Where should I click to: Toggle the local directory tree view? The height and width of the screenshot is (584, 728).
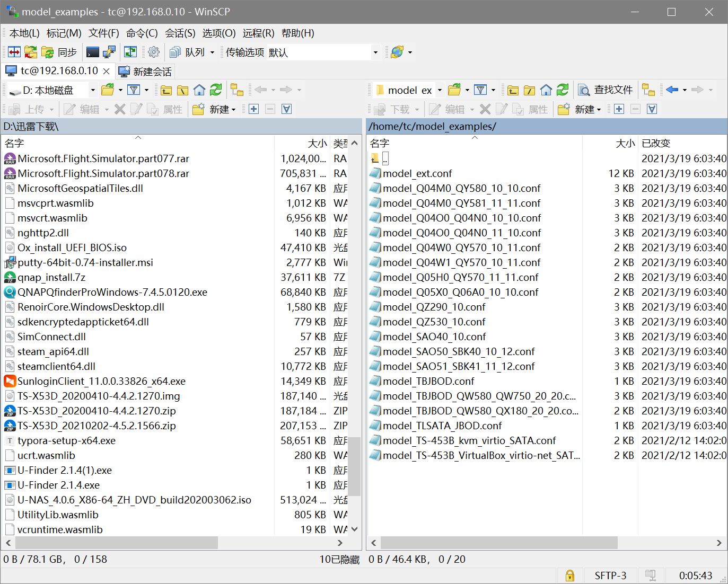[x=237, y=90]
